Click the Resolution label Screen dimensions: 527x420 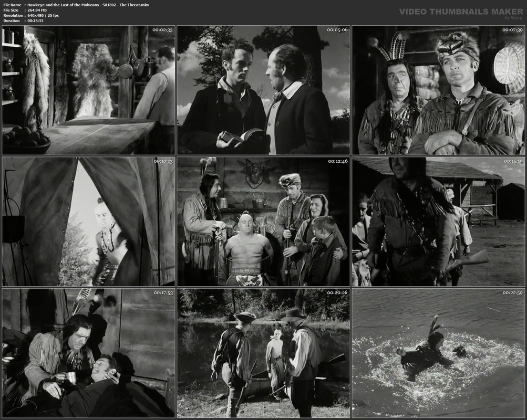point(14,15)
